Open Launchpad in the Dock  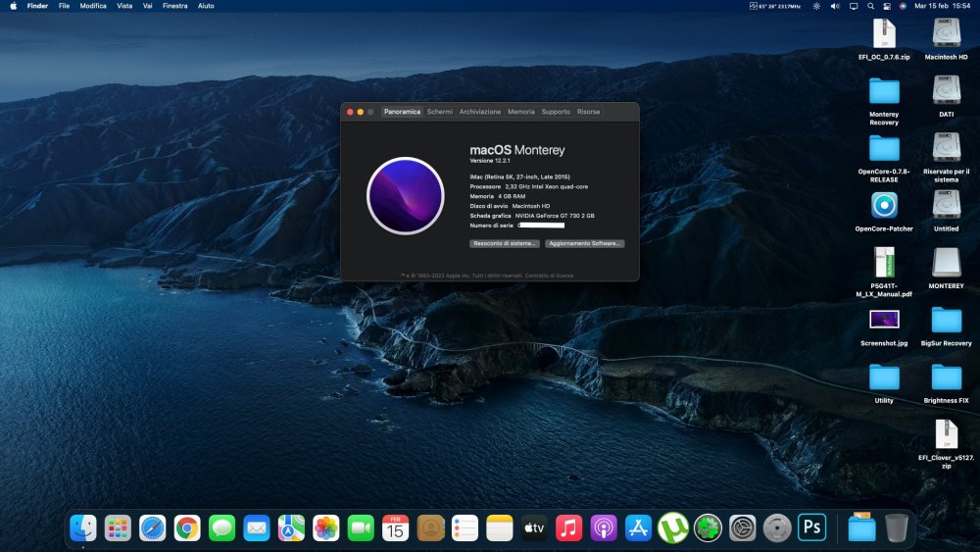pos(118,528)
